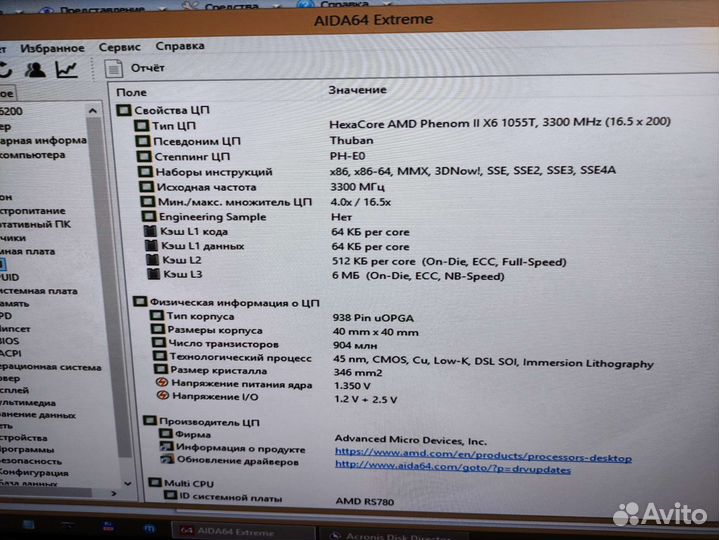Select the Свойства ЦП group row
Viewport: 719px width, 540px height.
click(163, 110)
